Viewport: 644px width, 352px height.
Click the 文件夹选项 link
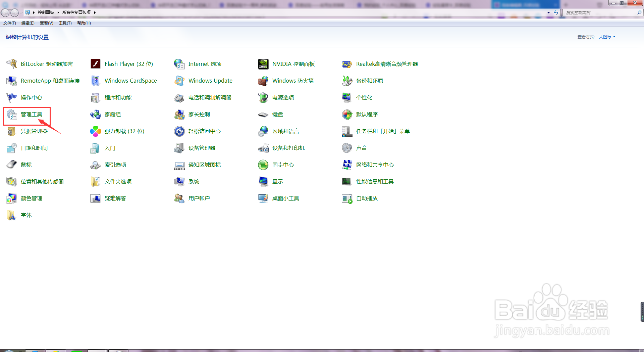118,181
